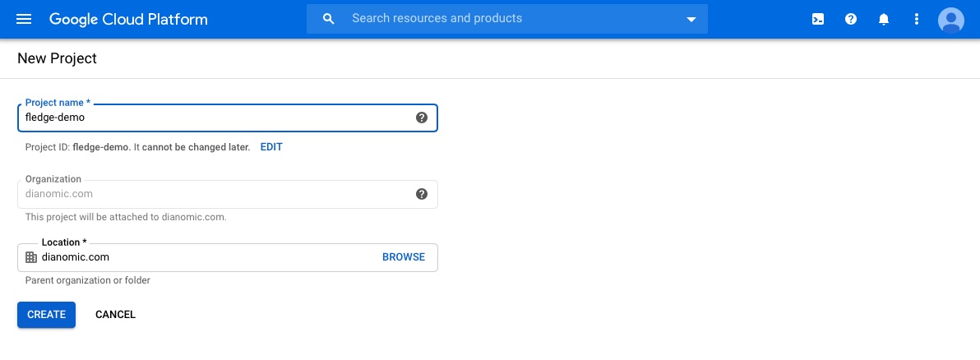This screenshot has width=980, height=360.
Task: Show notifications via the bell icon
Action: click(884, 19)
